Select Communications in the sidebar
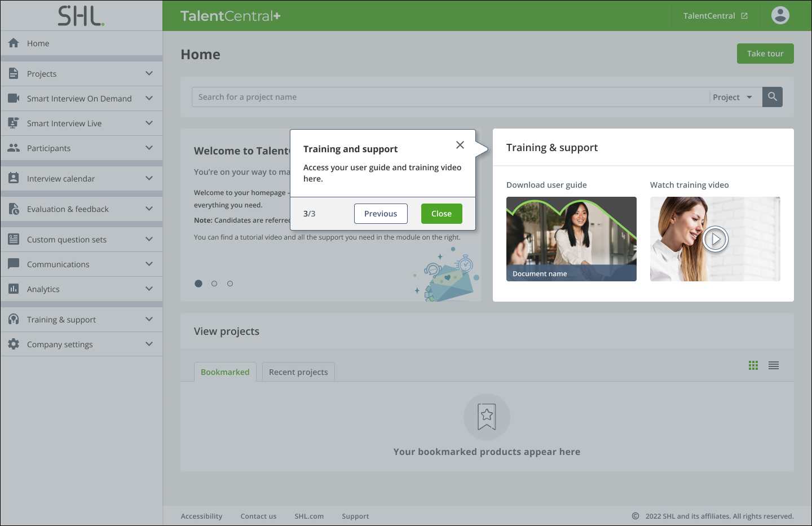812x526 pixels. tap(81, 264)
